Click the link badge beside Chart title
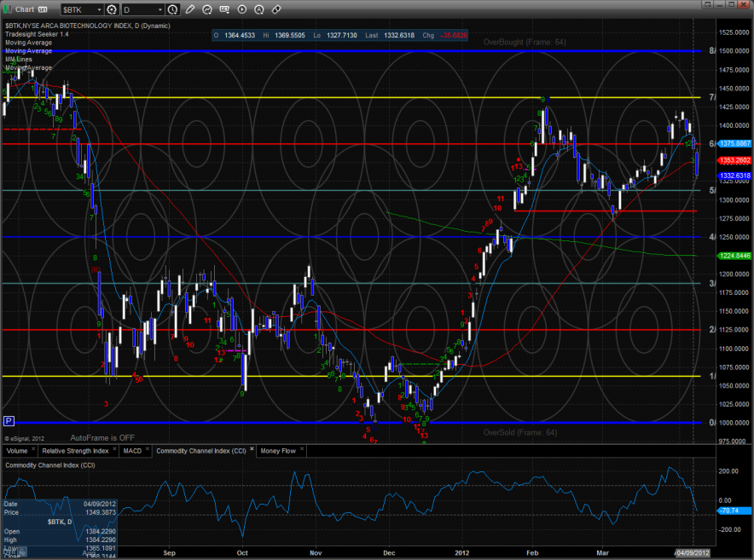This screenshot has width=754, height=560. pyautogui.click(x=43, y=9)
